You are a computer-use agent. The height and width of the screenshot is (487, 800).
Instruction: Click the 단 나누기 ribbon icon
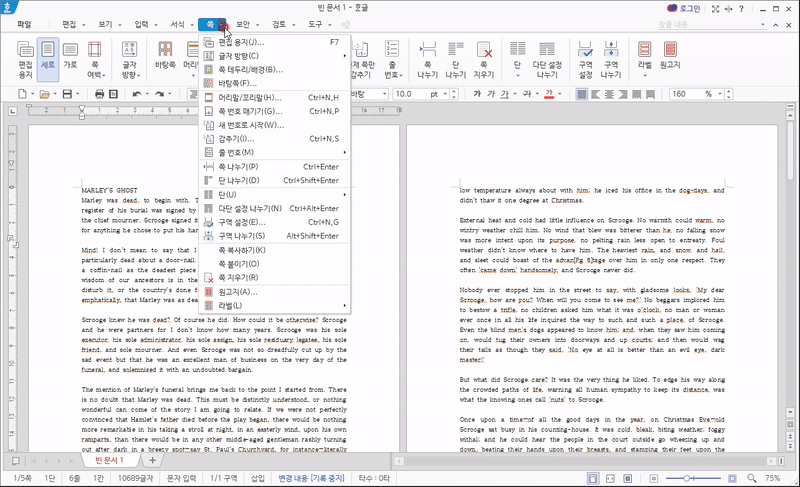456,60
